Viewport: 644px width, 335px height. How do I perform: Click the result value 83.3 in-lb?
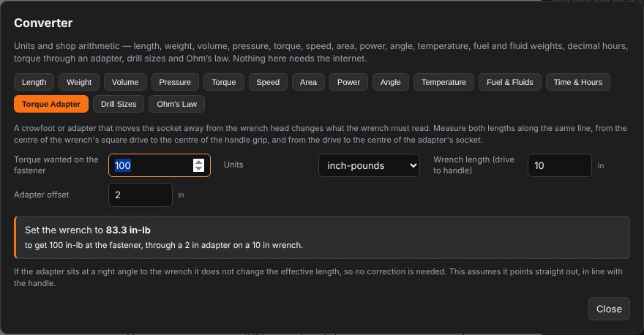[x=128, y=230]
